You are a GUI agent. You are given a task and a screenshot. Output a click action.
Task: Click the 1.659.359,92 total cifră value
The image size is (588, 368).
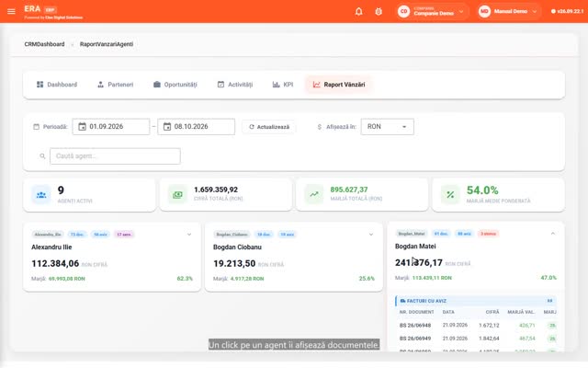(216, 190)
